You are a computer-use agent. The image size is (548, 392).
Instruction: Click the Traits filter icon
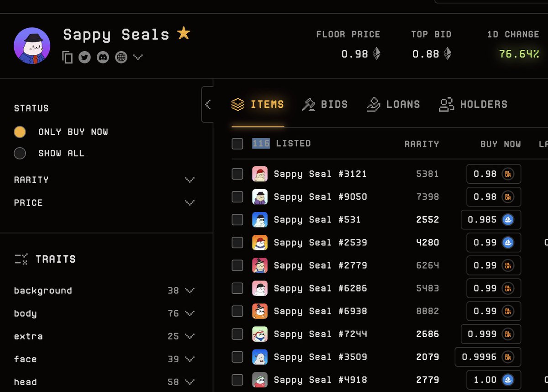click(21, 259)
